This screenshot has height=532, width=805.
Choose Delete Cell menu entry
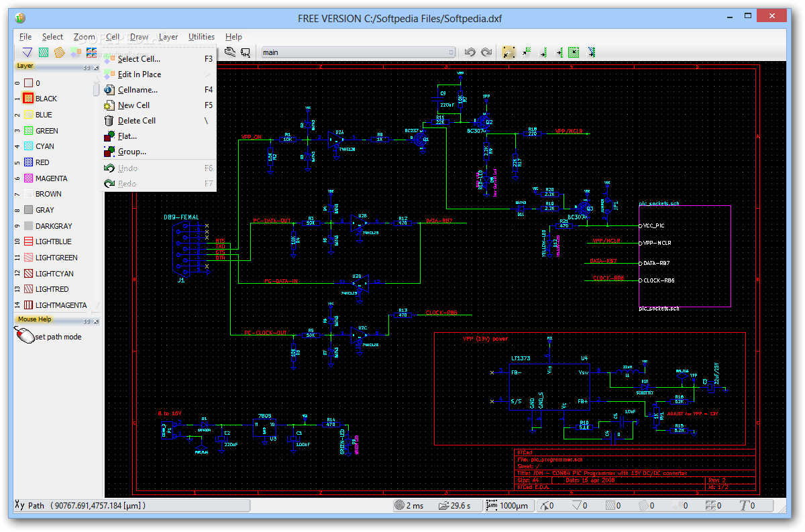159,121
